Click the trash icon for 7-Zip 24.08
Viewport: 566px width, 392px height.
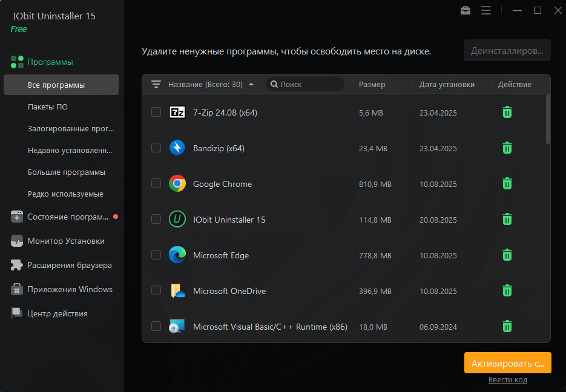click(507, 112)
